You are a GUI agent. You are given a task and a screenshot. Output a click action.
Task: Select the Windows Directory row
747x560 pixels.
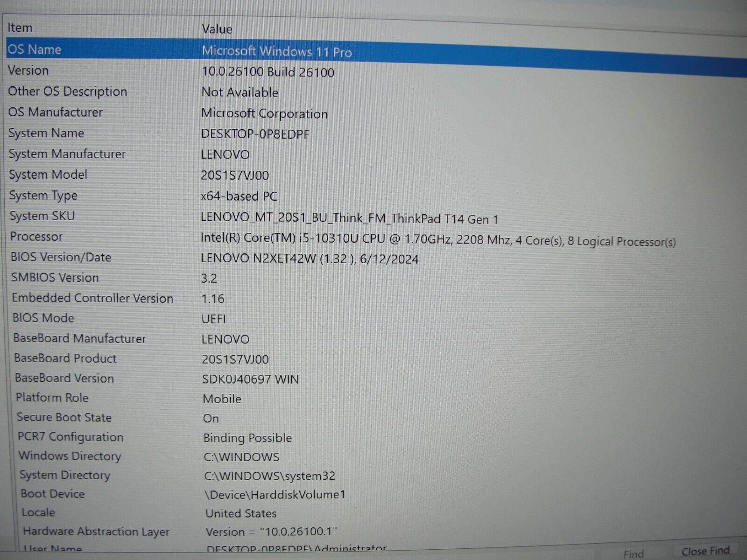[187, 456]
